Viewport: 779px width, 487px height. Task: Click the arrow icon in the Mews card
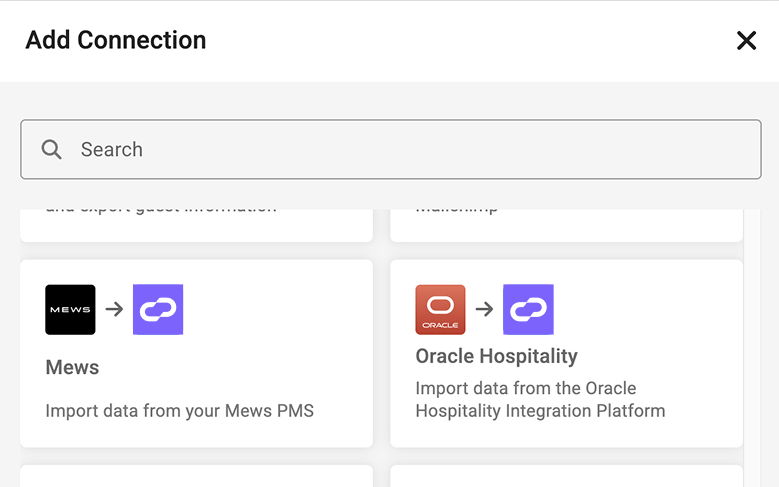(114, 309)
